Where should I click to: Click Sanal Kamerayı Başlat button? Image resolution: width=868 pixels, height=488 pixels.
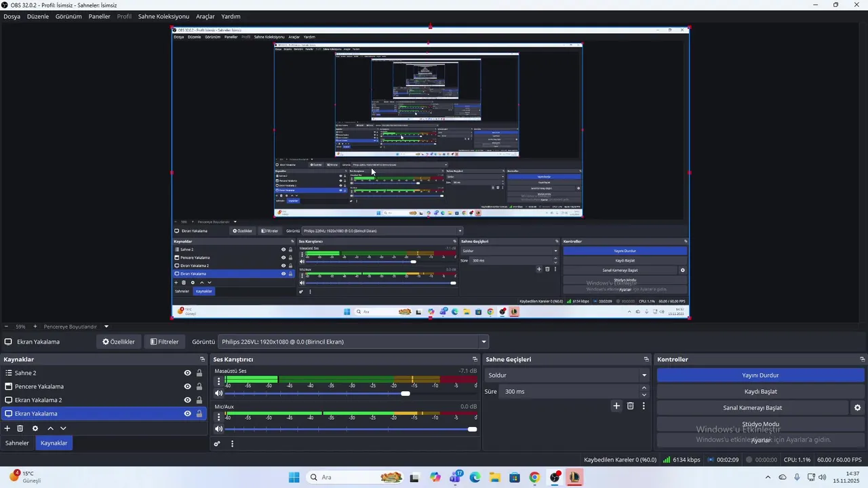752,408
